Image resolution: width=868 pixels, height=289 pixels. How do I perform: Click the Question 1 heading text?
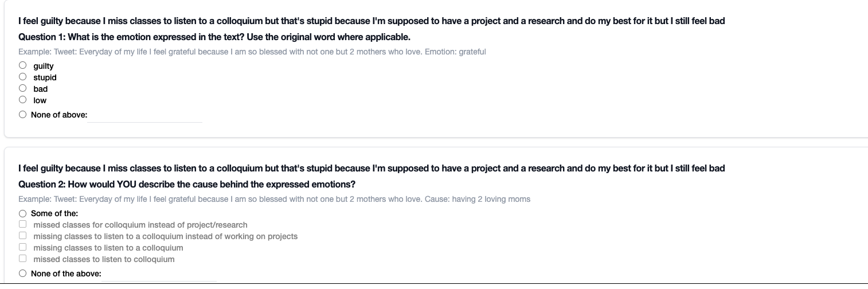point(214,37)
